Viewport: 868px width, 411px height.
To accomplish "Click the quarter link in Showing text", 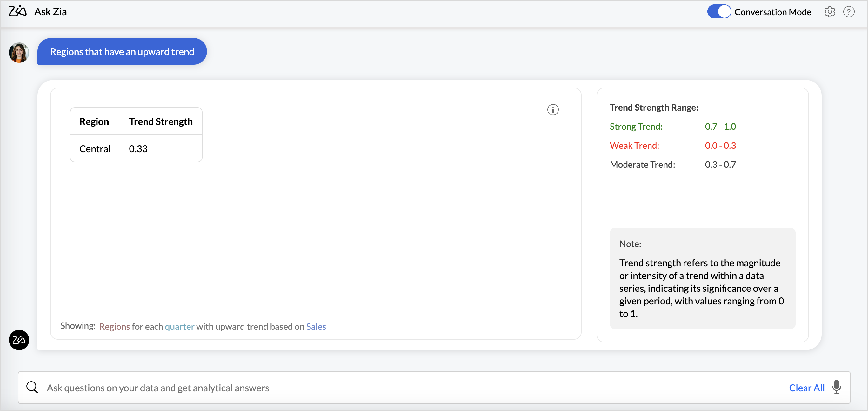I will 179,326.
